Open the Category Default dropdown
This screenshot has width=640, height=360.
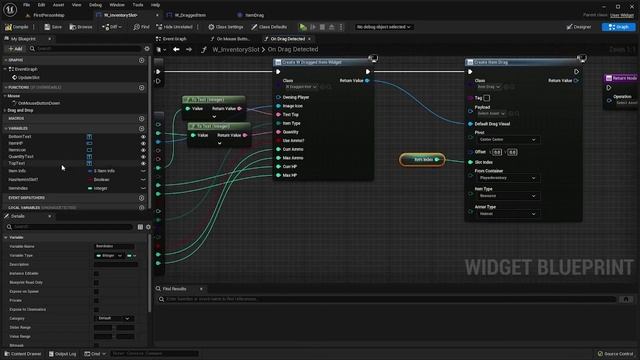tap(114, 318)
